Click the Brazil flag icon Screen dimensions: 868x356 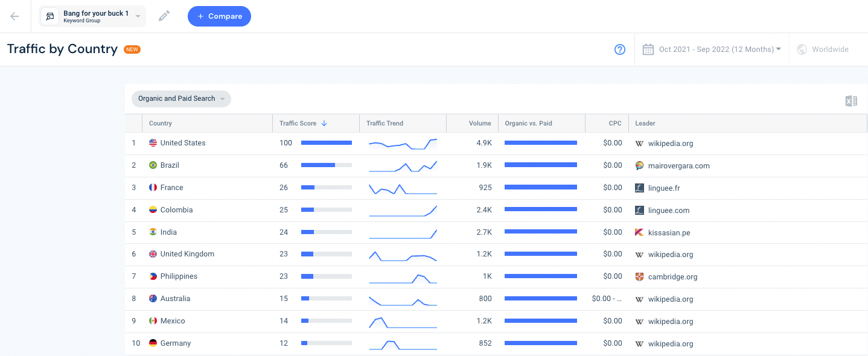(153, 165)
